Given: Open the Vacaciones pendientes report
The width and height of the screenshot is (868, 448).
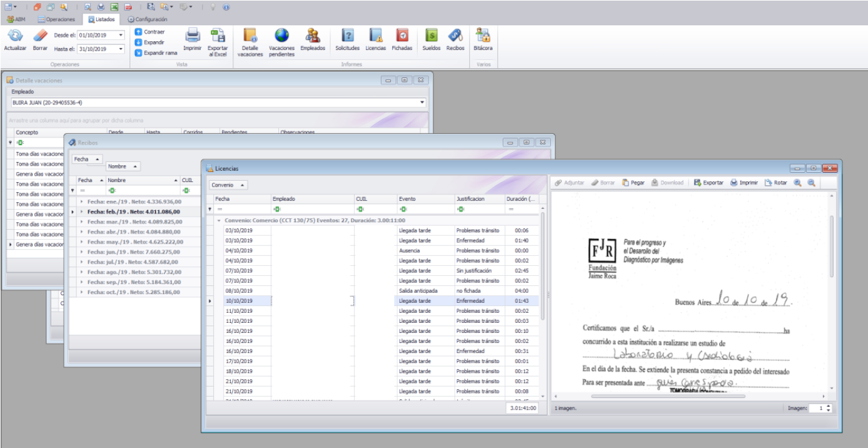Looking at the screenshot, I should (x=281, y=36).
